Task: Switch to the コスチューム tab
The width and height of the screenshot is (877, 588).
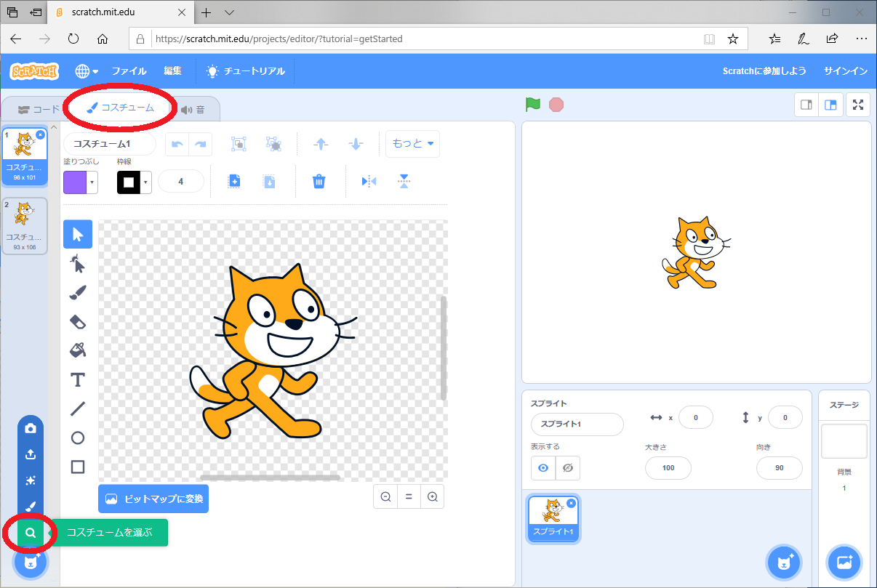Action: [120, 108]
